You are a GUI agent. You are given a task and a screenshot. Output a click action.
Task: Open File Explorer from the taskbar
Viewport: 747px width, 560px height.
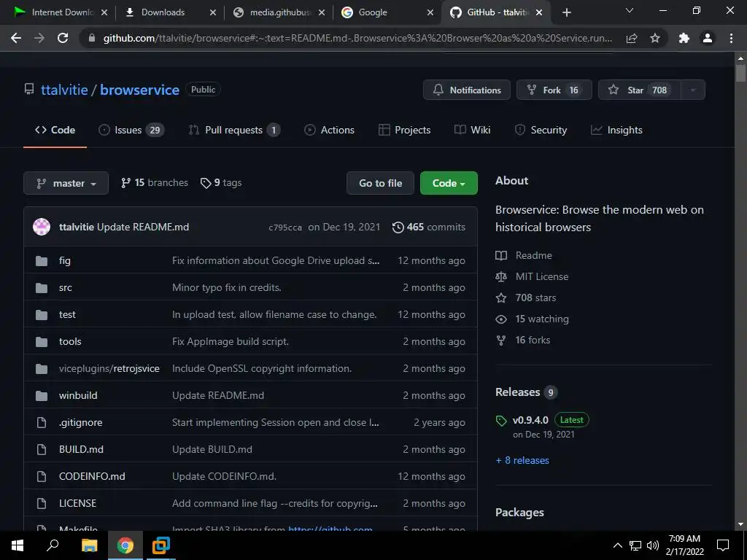point(89,545)
